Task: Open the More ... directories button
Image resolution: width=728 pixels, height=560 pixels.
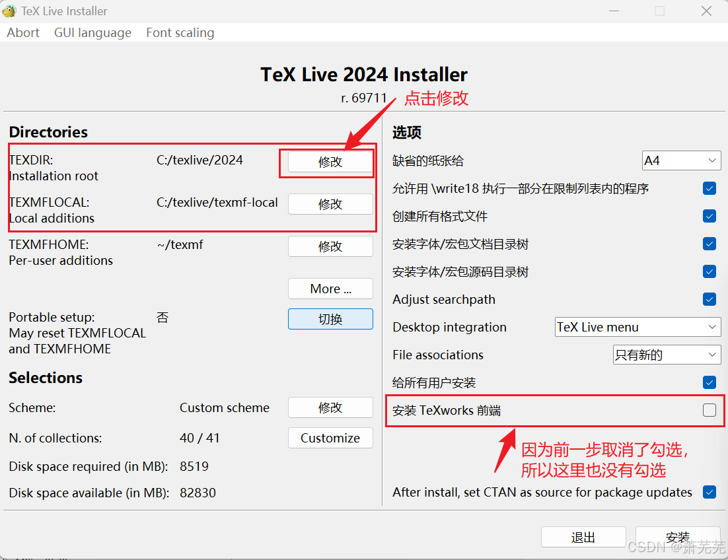Action: pos(330,289)
